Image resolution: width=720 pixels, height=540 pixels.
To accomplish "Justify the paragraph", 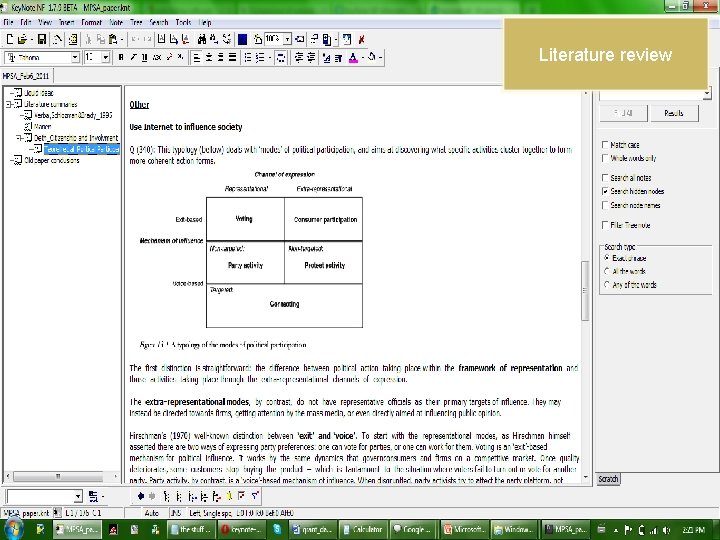I will (232, 57).
